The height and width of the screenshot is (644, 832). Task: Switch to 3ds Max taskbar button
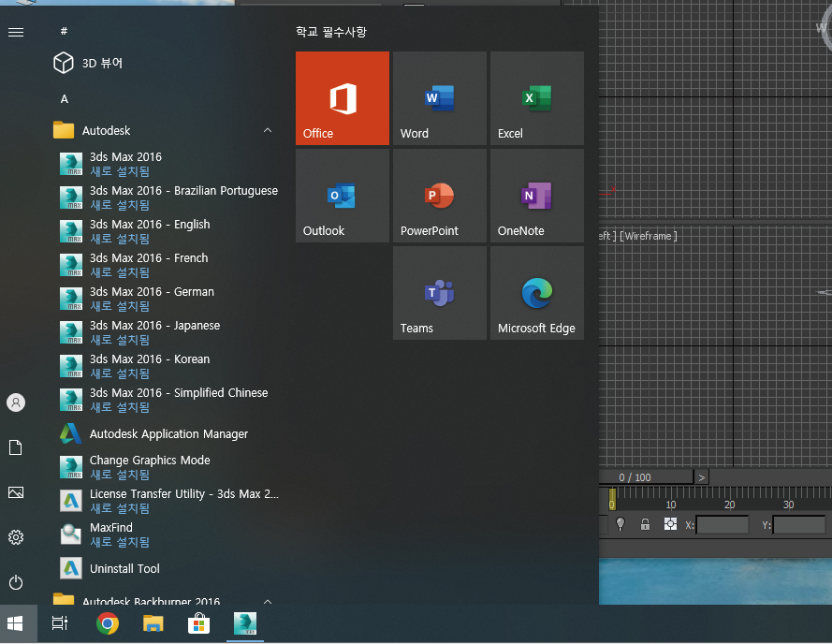click(x=245, y=623)
